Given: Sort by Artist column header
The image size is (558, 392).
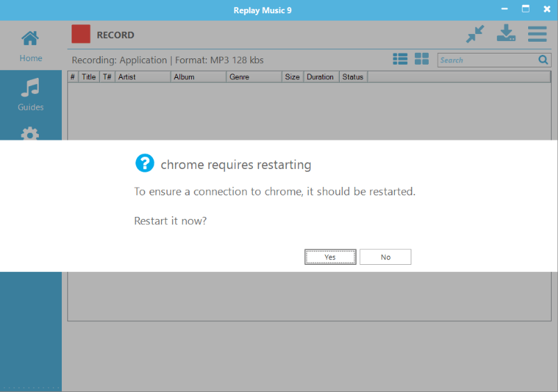Looking at the screenshot, I should 142,77.
